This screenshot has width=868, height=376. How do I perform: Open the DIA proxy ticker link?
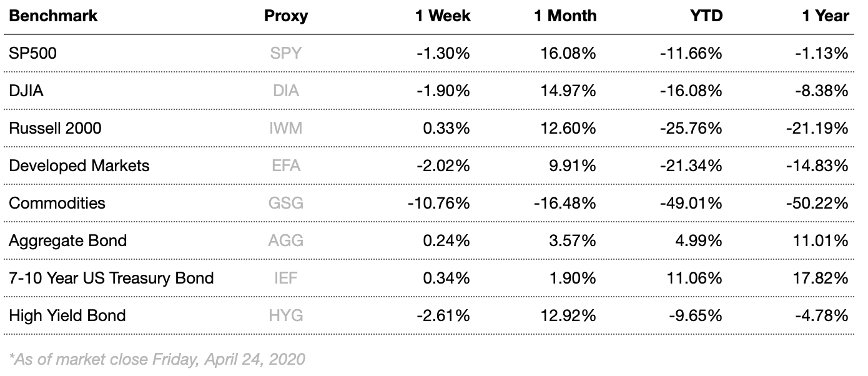[286, 91]
